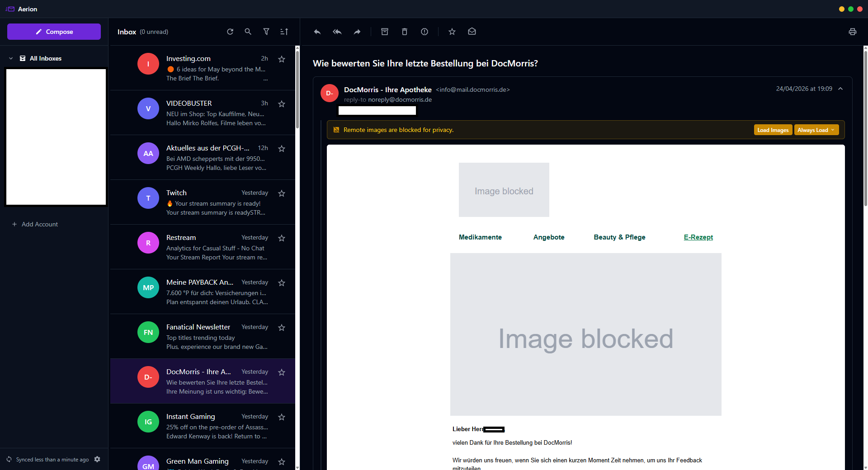The width and height of the screenshot is (868, 470).
Task: Open the inbox search
Action: pos(248,32)
